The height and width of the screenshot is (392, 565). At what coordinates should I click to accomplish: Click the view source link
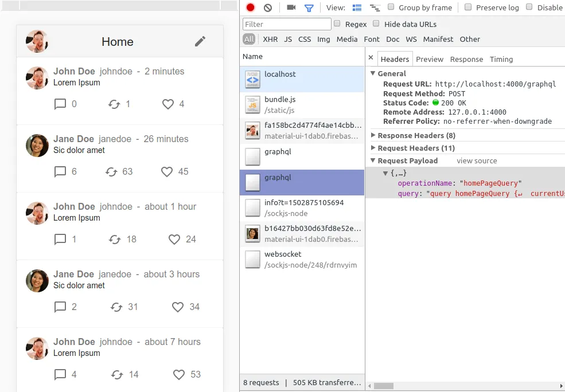477,161
